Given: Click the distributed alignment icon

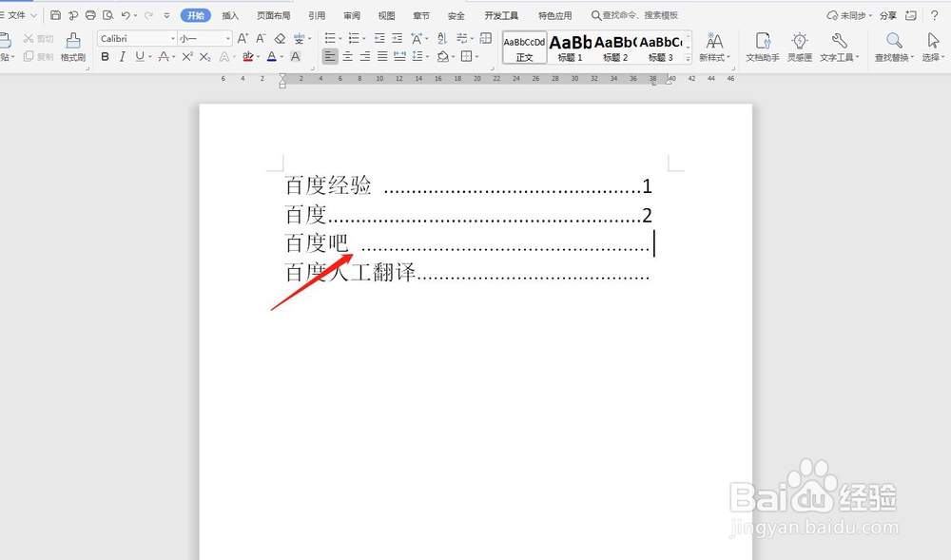Looking at the screenshot, I should 399,56.
